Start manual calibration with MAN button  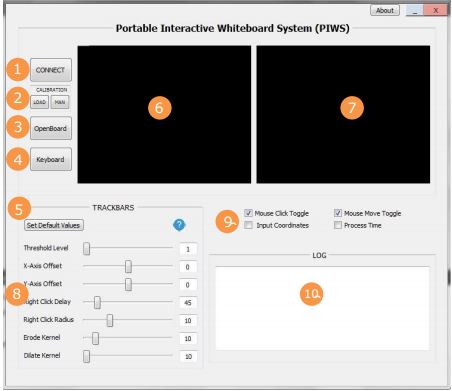tap(60, 102)
